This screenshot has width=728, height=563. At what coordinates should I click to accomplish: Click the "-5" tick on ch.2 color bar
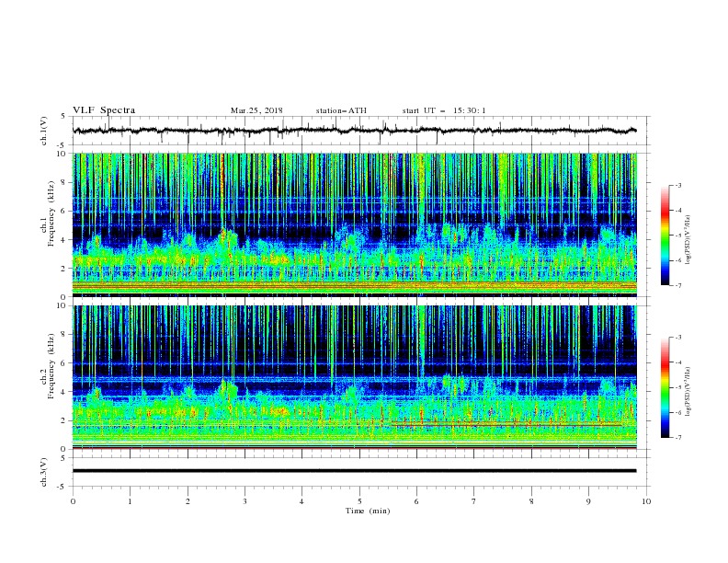tap(678, 387)
